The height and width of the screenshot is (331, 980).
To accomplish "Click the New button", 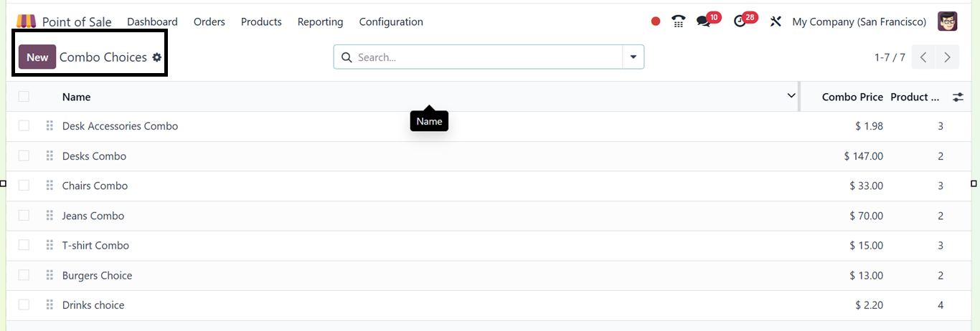I will [x=37, y=57].
